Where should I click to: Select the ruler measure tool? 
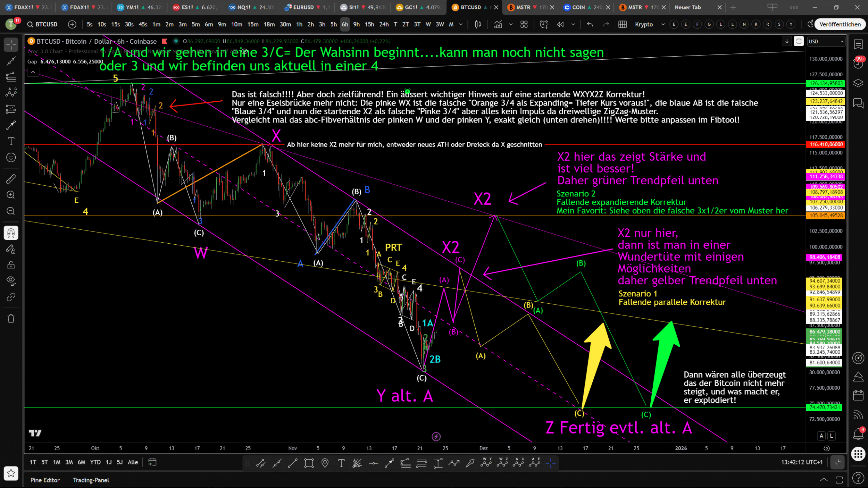pyautogui.click(x=11, y=179)
